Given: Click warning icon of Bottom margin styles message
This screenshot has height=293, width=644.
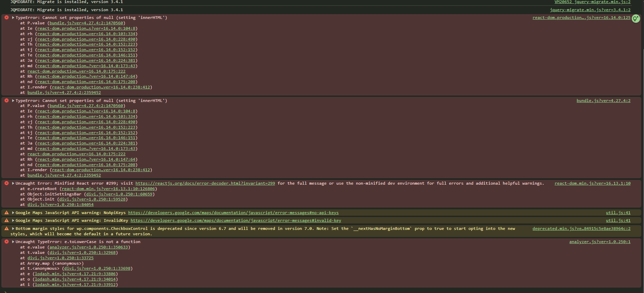Looking at the screenshot, I should pos(6,229).
